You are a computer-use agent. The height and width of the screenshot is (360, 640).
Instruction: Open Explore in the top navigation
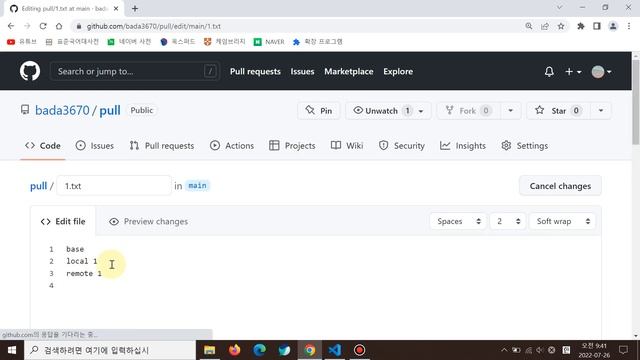(398, 71)
